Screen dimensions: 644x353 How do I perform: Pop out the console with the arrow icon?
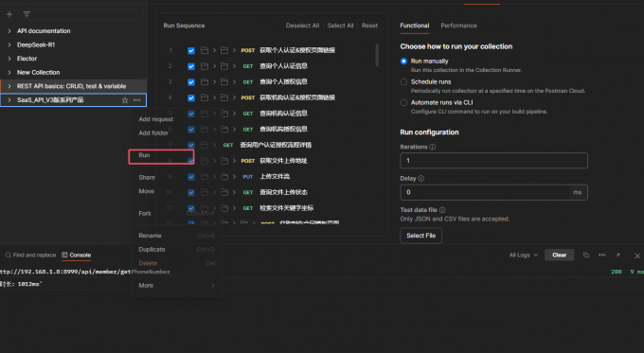[x=617, y=255]
